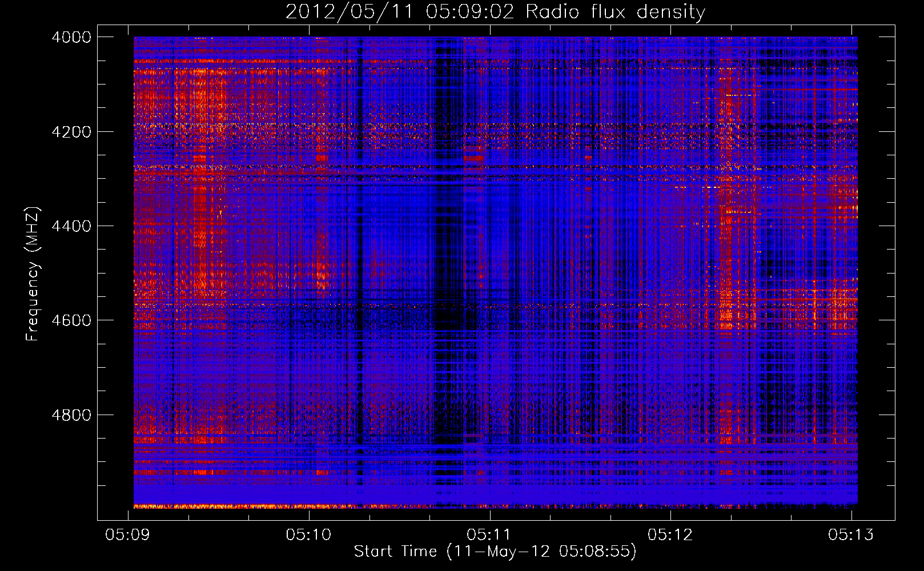The width and height of the screenshot is (924, 571).
Task: Click the 05:11 time tick label
Action: [x=489, y=534]
